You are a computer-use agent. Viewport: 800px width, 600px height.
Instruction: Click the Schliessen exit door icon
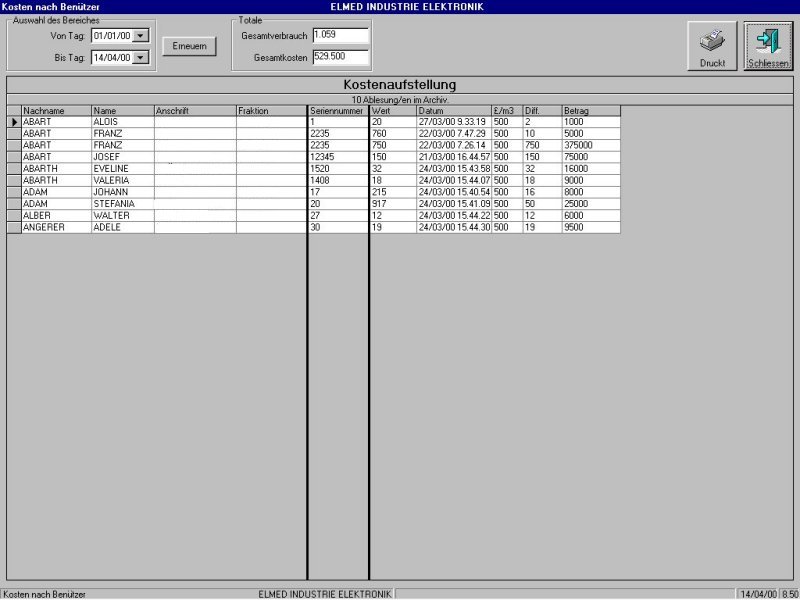click(768, 45)
